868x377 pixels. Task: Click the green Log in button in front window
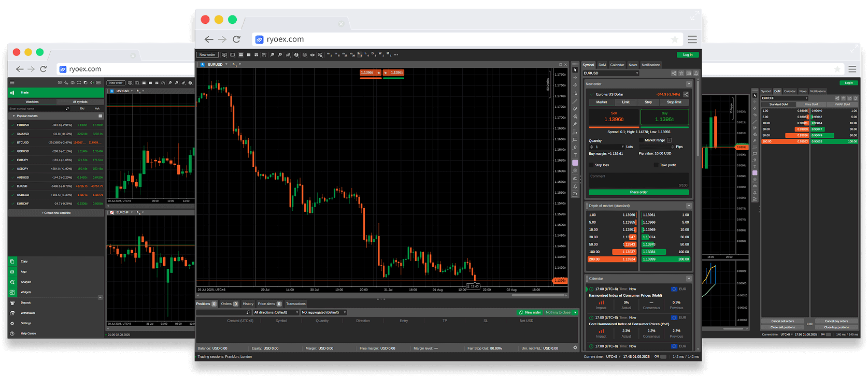[688, 55]
